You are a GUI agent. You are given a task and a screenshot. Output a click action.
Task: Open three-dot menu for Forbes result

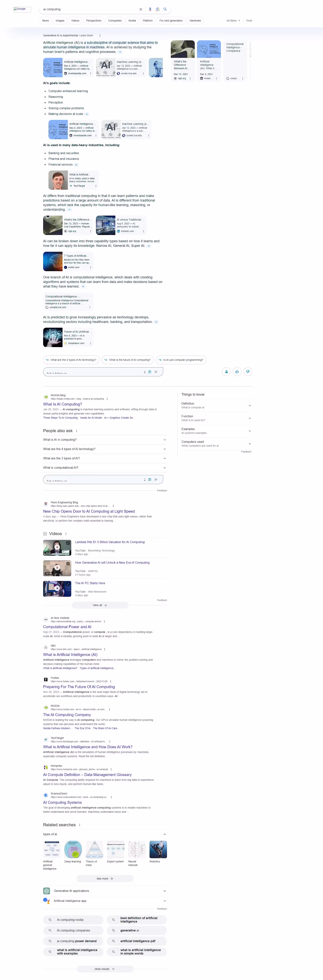point(111,681)
